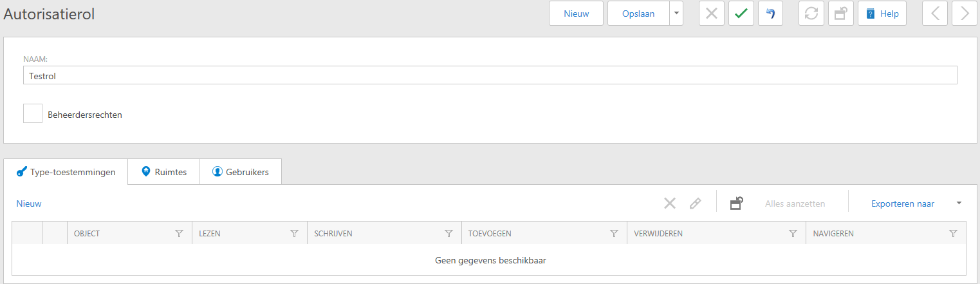Click the pencil edit icon in grid toolbar
The width and height of the screenshot is (980, 284).
click(695, 204)
